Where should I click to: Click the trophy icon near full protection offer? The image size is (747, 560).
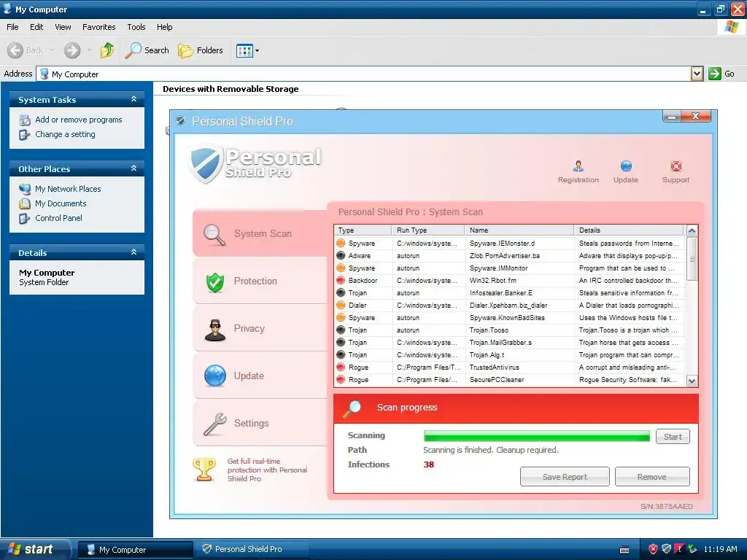point(204,469)
